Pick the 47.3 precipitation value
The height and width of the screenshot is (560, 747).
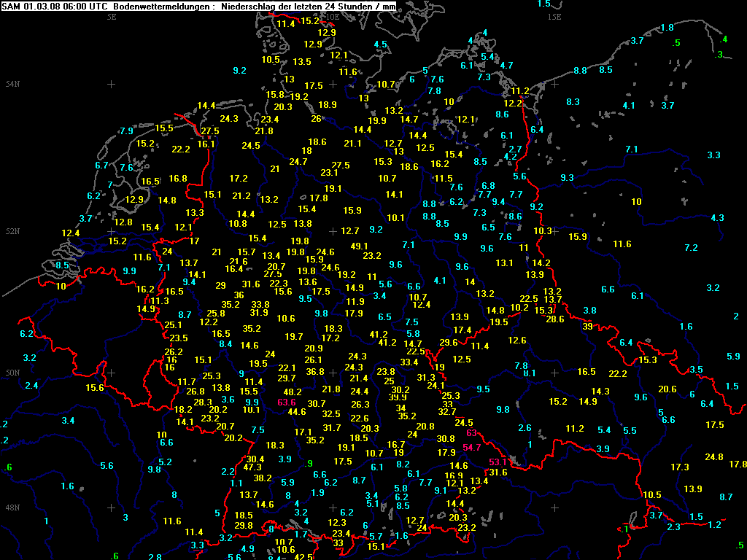coord(252,467)
